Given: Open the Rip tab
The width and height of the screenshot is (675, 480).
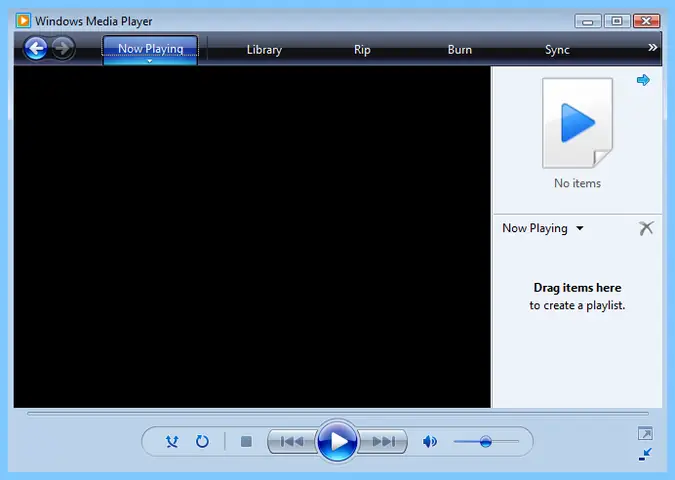Looking at the screenshot, I should coord(362,50).
